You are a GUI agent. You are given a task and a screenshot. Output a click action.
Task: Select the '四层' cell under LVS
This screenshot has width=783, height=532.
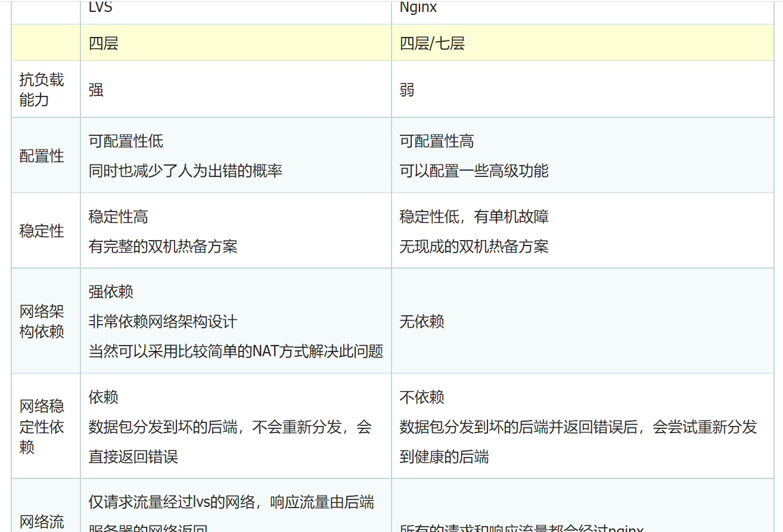[x=235, y=43]
